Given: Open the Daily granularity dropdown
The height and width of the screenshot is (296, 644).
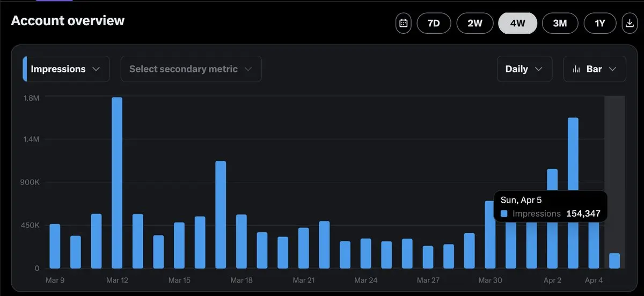Looking at the screenshot, I should [x=524, y=69].
